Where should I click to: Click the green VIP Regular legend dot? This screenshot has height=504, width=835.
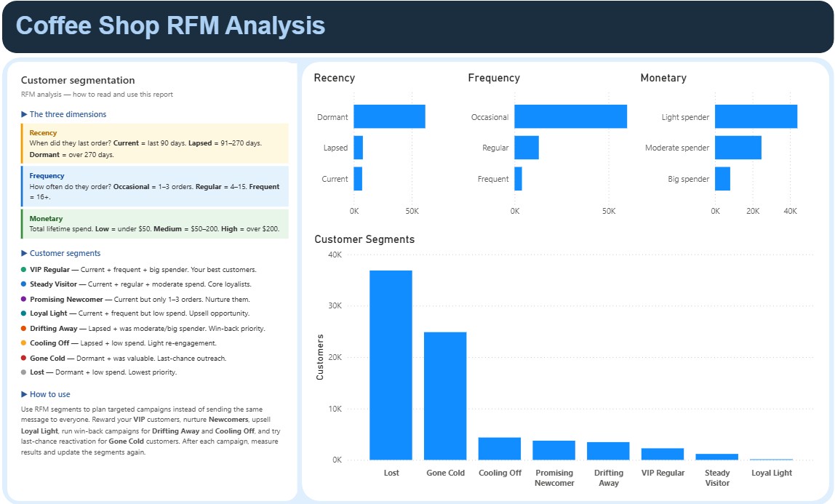23,269
